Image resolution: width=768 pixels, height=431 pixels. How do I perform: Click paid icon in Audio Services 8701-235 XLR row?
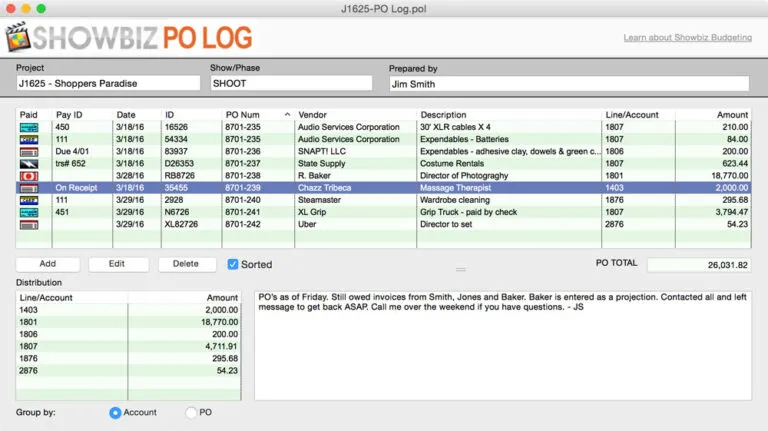click(x=29, y=127)
